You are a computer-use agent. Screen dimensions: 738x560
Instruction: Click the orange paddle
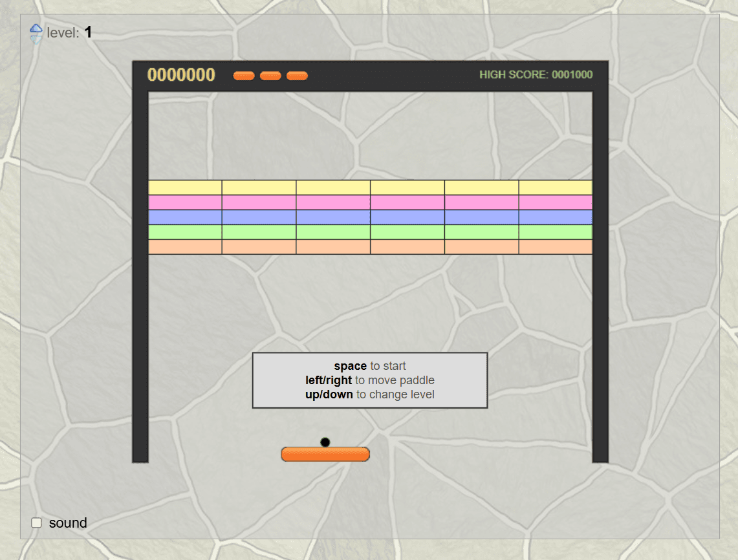coord(325,454)
